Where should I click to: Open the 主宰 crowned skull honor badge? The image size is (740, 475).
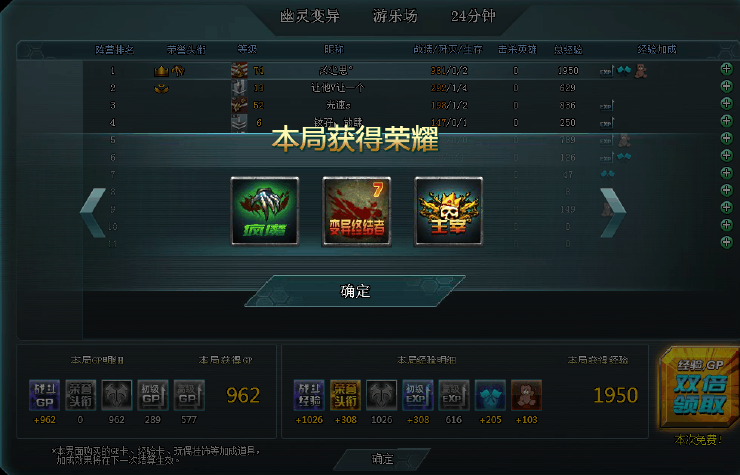tap(448, 211)
